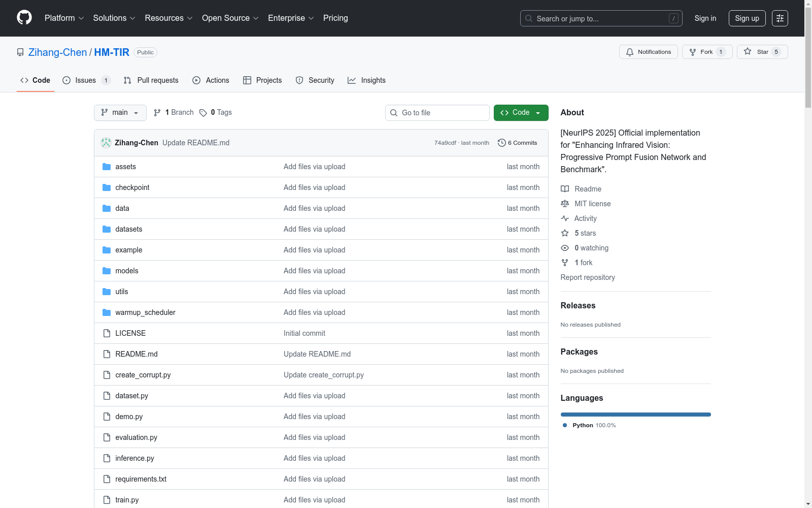Click the Python language bar
812x508 pixels.
pyautogui.click(x=636, y=415)
